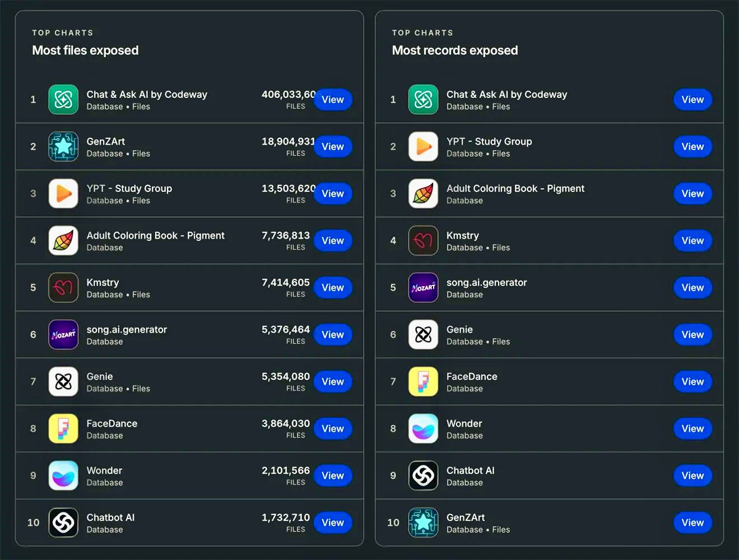Select the GenZArt star icon
The image size is (739, 560).
(x=63, y=146)
